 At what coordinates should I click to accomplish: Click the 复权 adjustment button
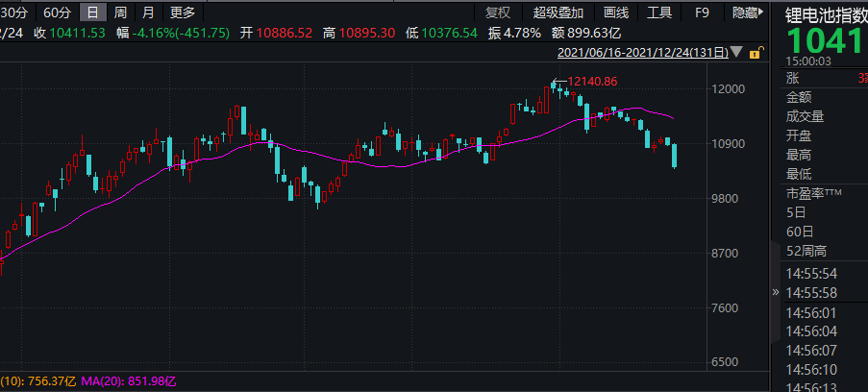click(498, 12)
